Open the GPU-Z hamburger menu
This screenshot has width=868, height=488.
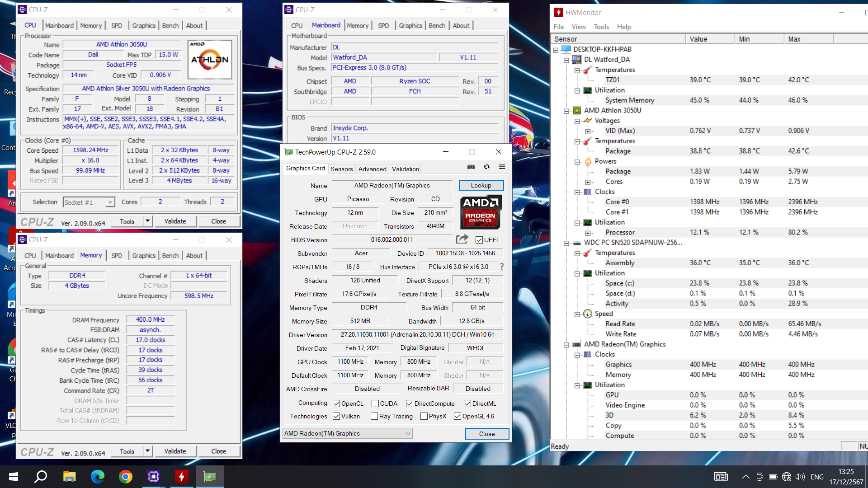(502, 167)
